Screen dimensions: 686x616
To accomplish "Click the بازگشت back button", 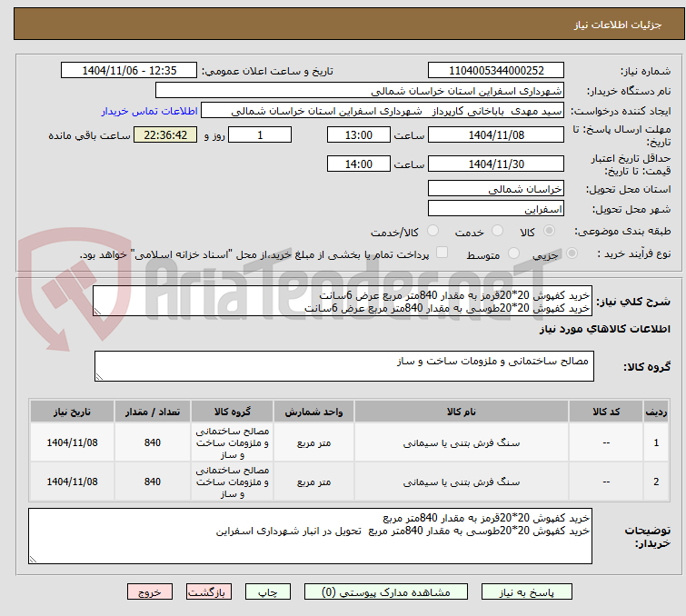I will point(208,592).
